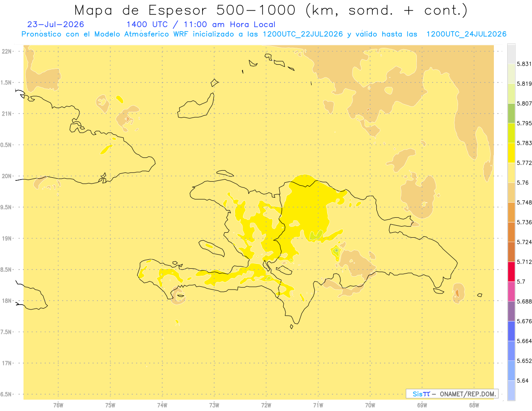Pick the tan swatch between 5.748 and 5.76

tap(511, 192)
